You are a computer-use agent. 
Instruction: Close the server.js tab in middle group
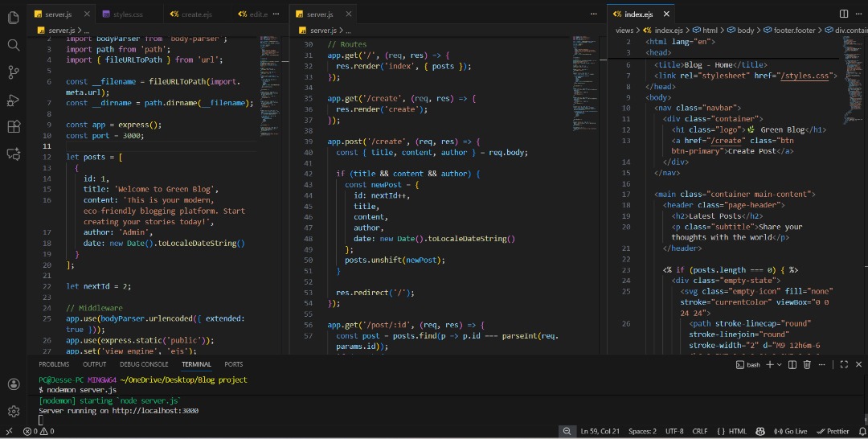[x=348, y=14]
